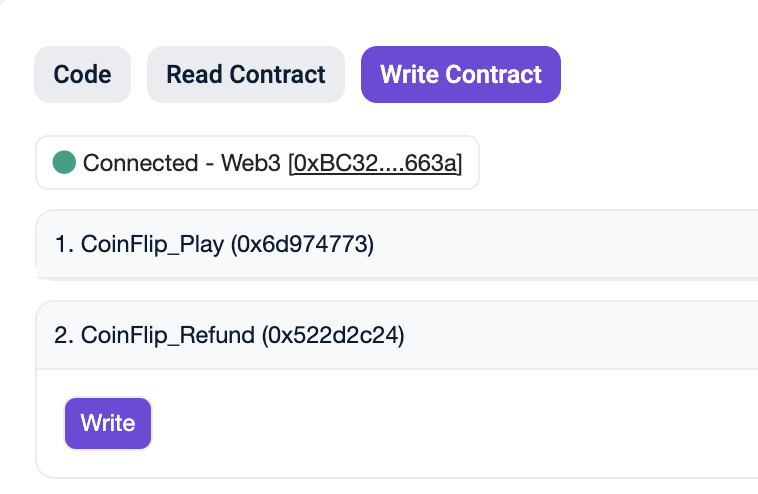
Task: Click the Connected - Web3 wallet box
Action: [257, 162]
